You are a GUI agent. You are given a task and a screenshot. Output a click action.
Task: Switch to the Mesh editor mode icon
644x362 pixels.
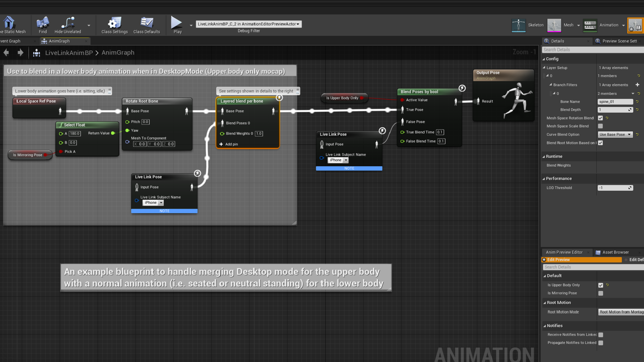pyautogui.click(x=554, y=25)
